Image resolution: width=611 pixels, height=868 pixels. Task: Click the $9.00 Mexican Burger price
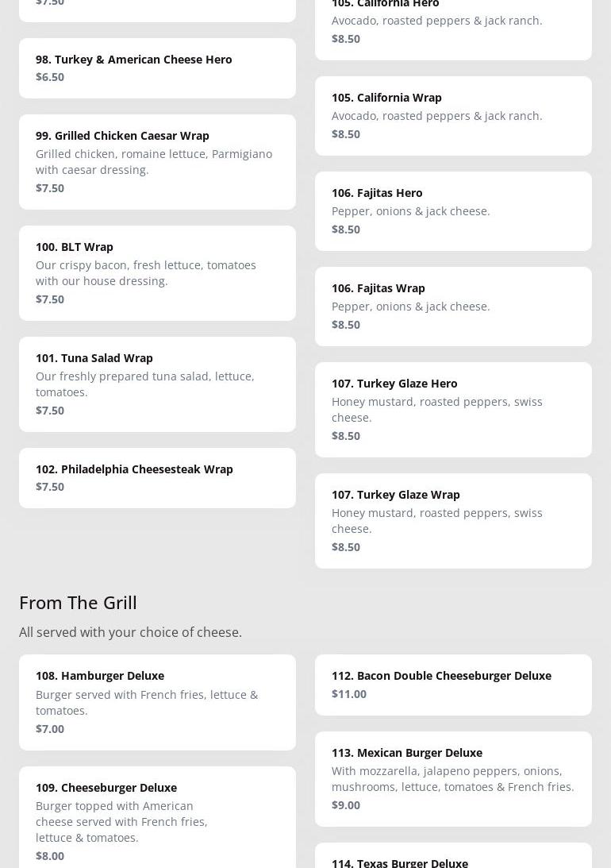tap(346, 804)
